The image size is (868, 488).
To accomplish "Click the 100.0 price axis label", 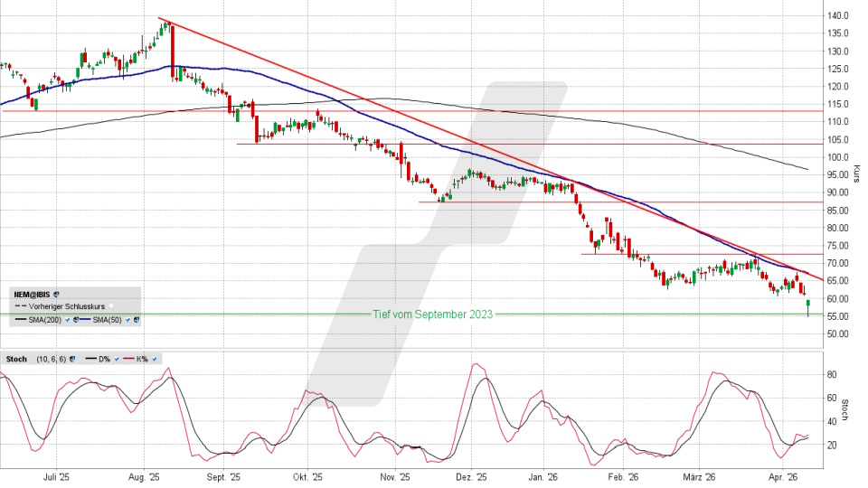I will [x=838, y=157].
